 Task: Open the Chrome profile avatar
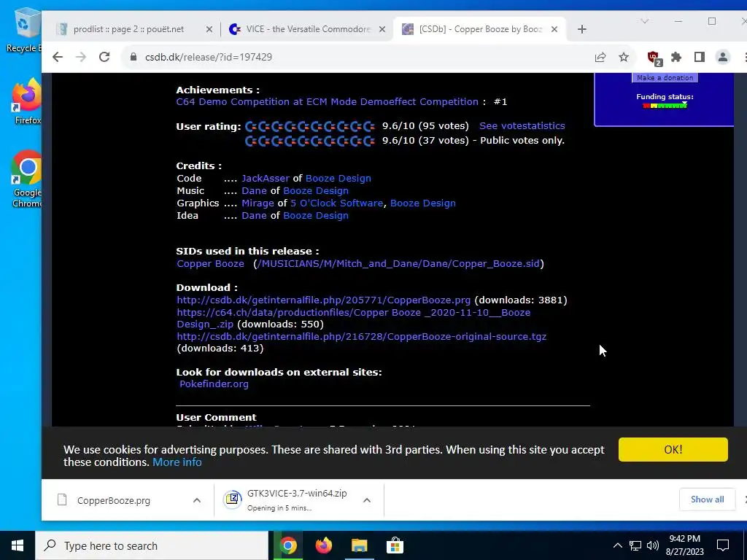point(723,57)
